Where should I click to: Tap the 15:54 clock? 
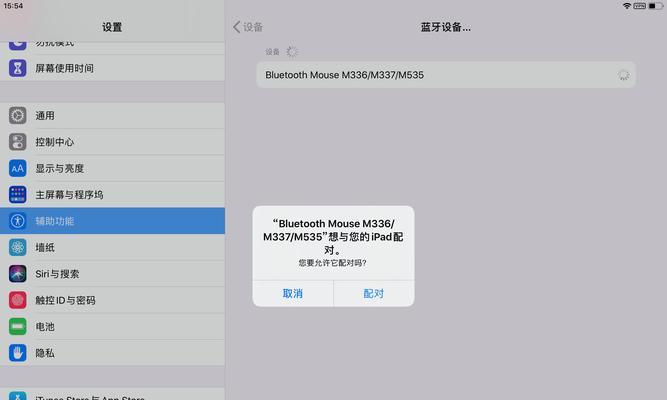coord(13,6)
